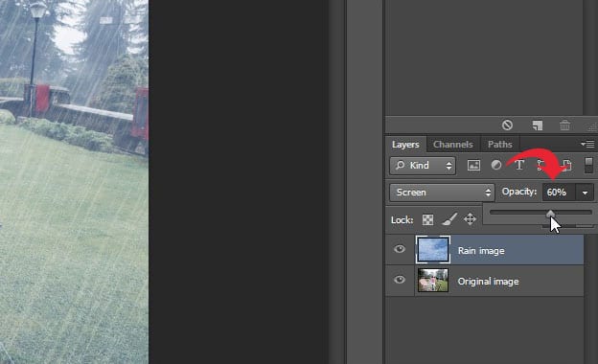Switch to the Channels tab
Image resolution: width=598 pixels, height=364 pixels.
click(x=452, y=145)
